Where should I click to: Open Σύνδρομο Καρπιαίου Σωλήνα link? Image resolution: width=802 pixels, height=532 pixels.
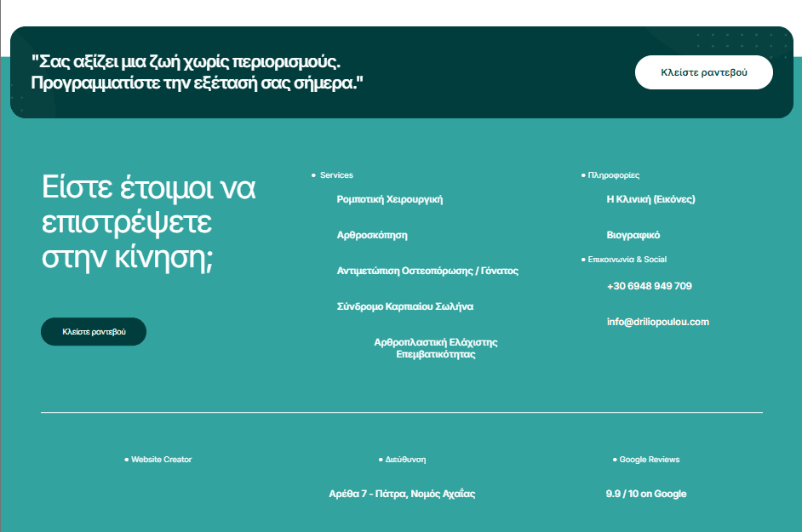405,306
